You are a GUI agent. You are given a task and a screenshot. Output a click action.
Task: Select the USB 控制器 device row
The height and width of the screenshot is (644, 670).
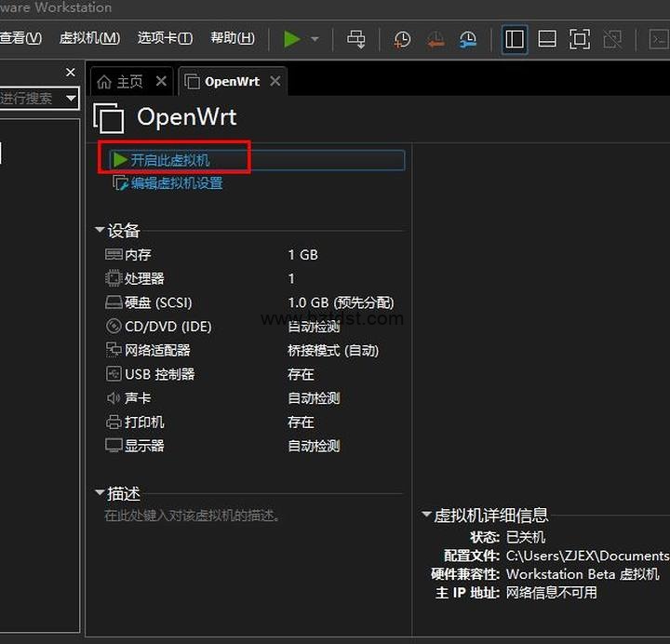tap(252, 374)
